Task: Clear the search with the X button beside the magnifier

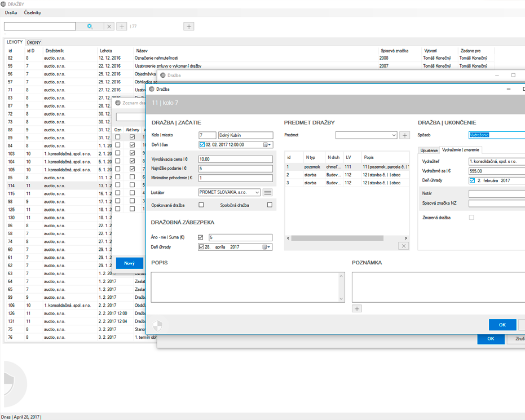Action: 109,26
